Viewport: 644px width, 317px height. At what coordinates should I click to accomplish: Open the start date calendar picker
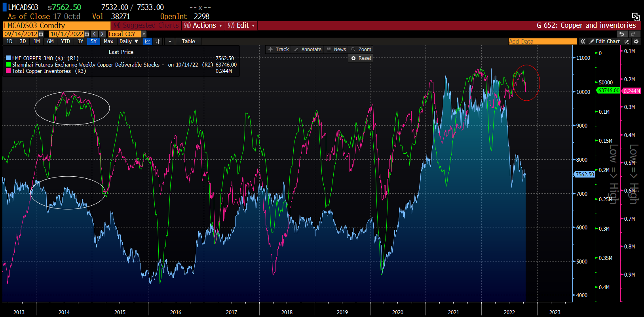point(41,34)
